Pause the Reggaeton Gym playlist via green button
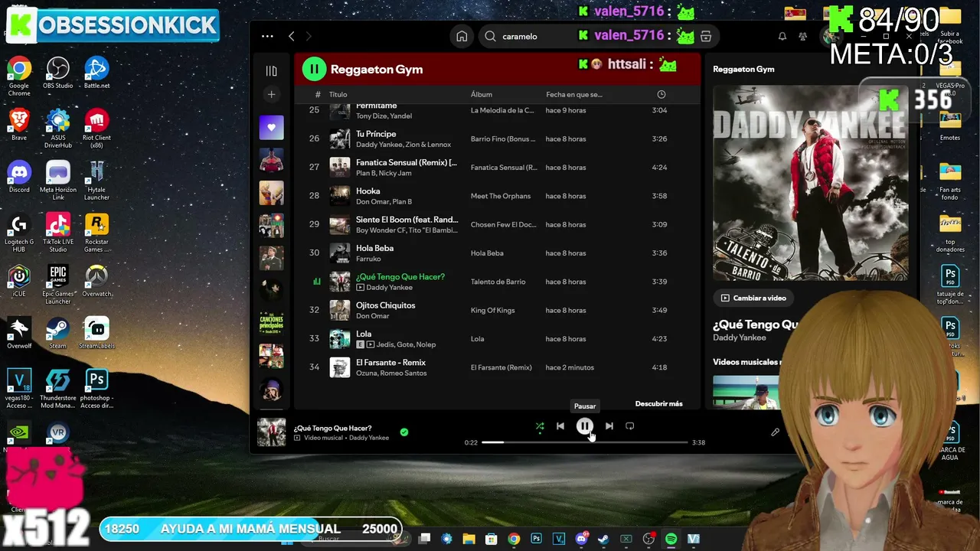Screen dimensions: 980x551 (314, 69)
